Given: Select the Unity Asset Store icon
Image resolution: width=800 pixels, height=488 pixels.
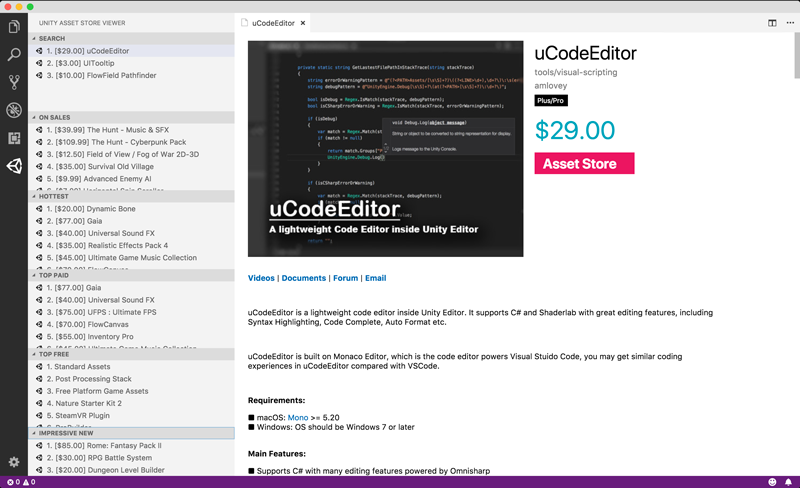Looking at the screenshot, I should tap(14, 166).
